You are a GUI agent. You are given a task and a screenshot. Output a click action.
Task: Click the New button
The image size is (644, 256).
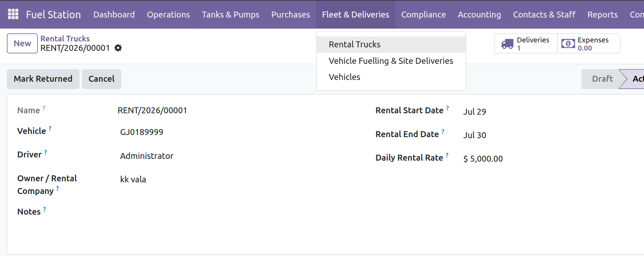click(x=22, y=43)
